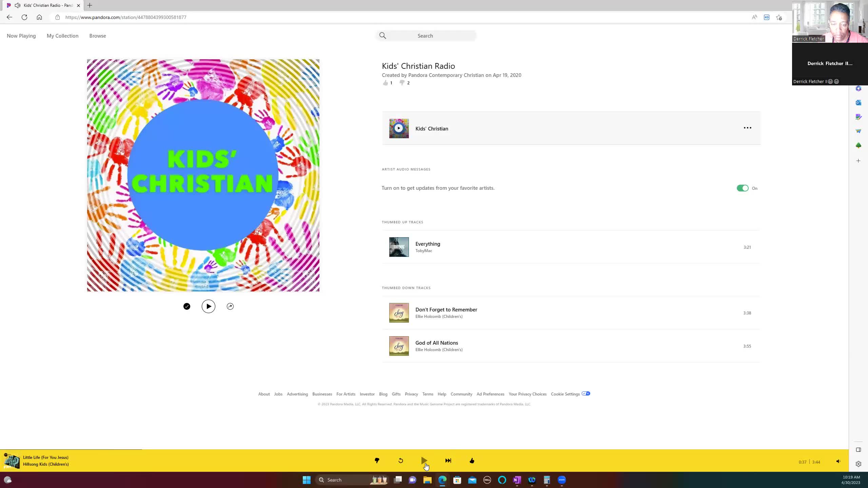
Task: Thumb down the current song in player bar
Action: click(377, 461)
